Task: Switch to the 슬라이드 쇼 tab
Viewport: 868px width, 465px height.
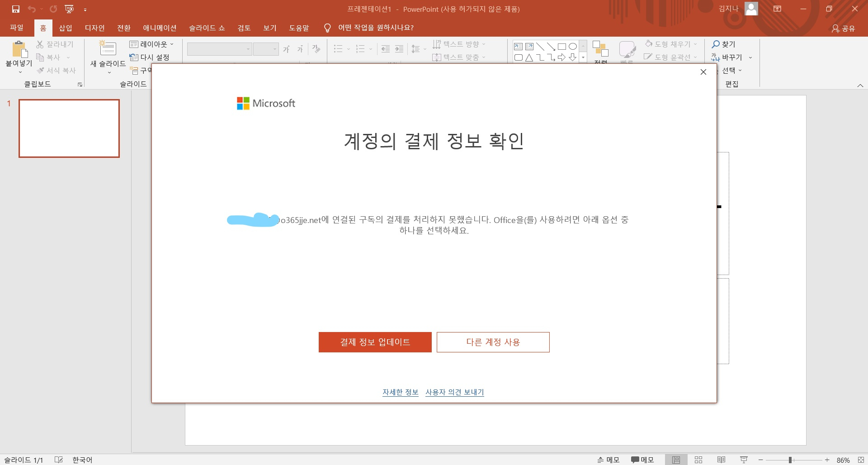Action: (207, 28)
